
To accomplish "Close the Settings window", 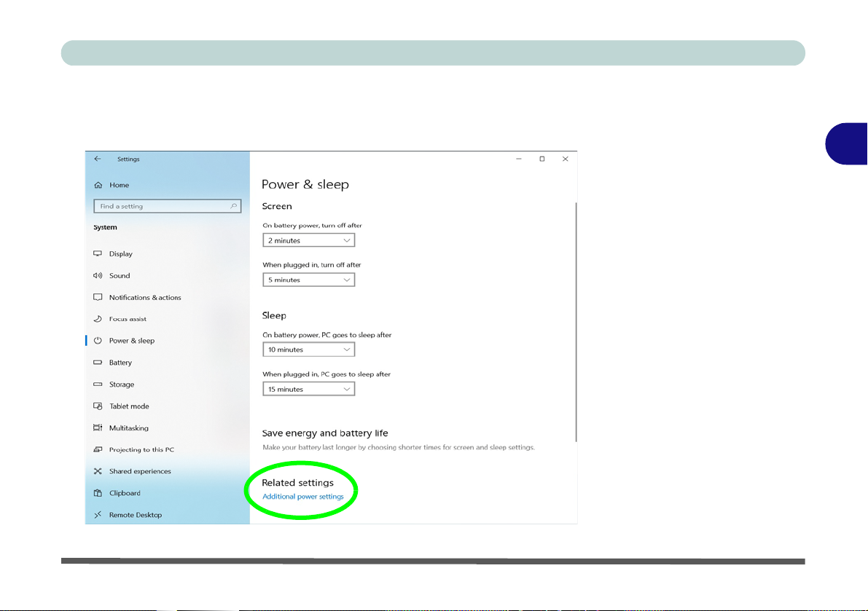I will [x=566, y=159].
